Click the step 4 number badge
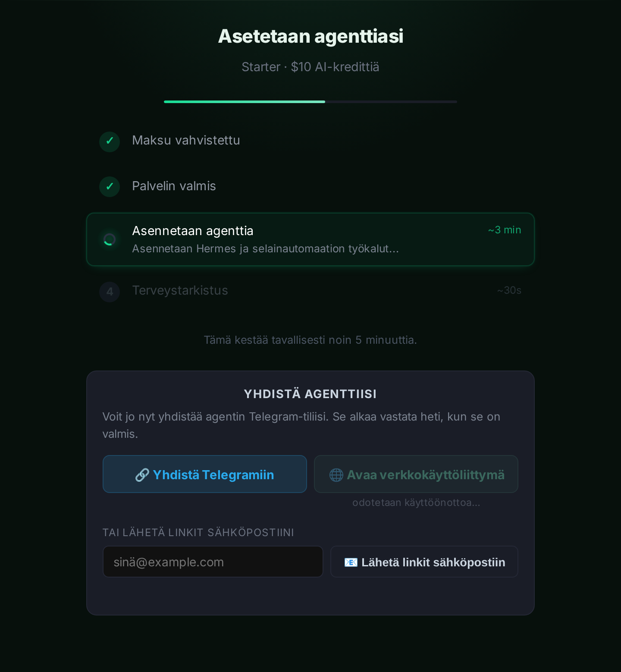Screen dimensions: 621x672 tap(110, 292)
